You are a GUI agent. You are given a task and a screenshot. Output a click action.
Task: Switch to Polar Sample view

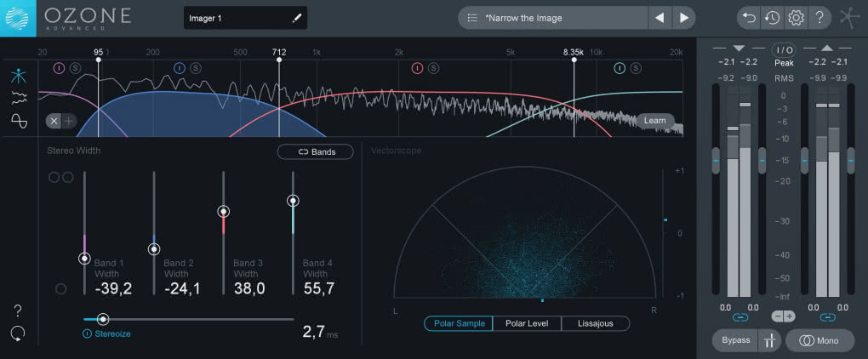coord(459,323)
